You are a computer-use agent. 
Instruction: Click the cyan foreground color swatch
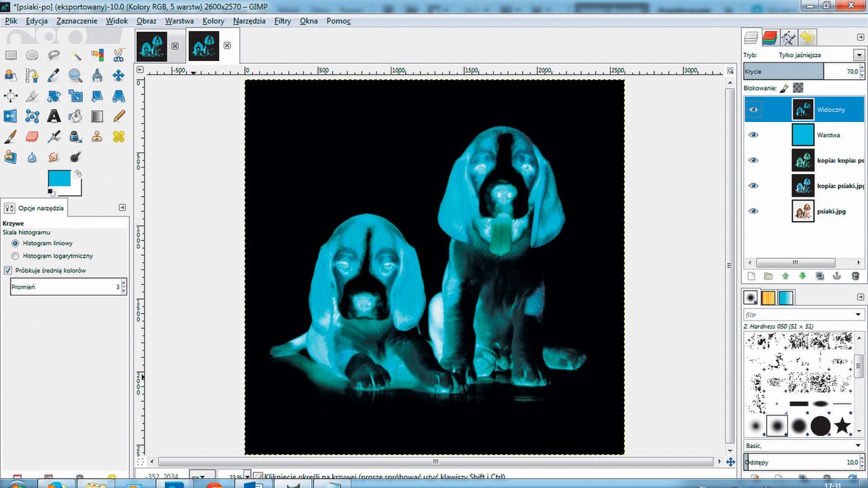pos(59,178)
